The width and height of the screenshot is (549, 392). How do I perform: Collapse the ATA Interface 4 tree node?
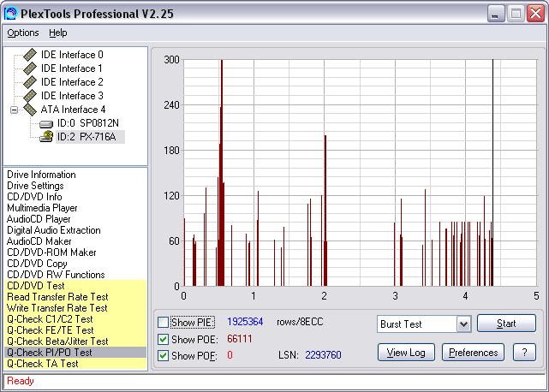pos(14,110)
